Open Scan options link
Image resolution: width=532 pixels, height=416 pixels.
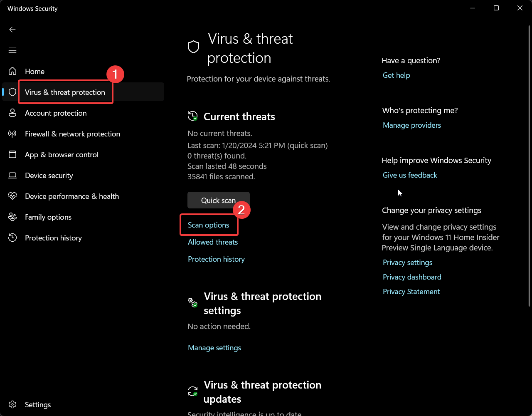(208, 225)
